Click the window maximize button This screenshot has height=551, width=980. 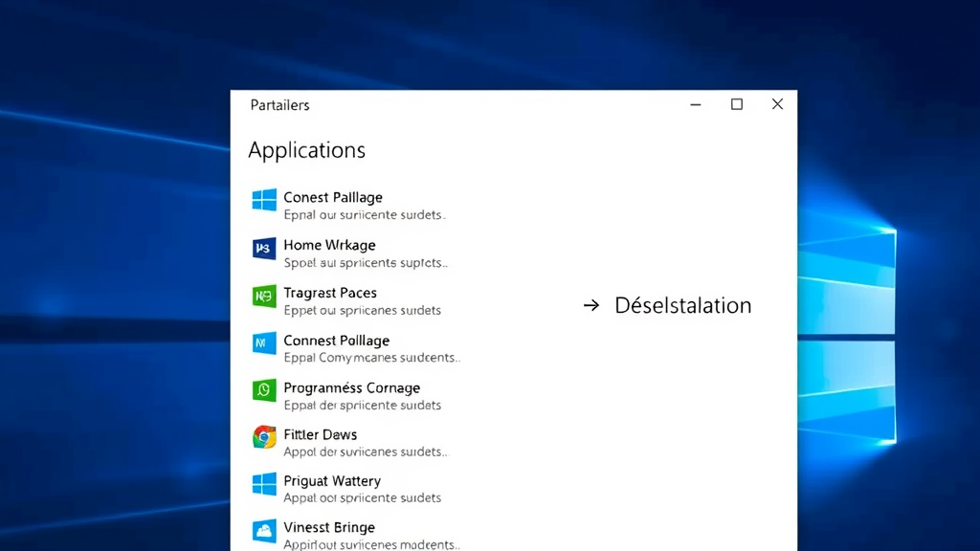pos(736,104)
